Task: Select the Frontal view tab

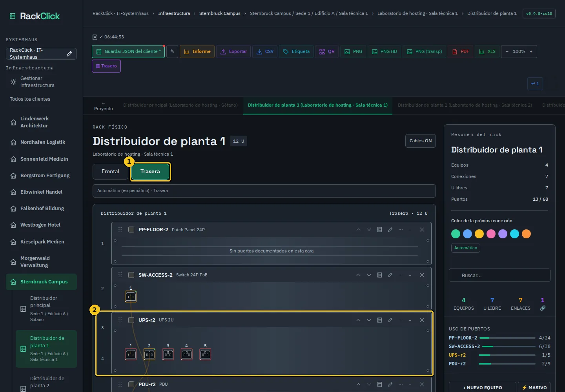Action: 110,172
